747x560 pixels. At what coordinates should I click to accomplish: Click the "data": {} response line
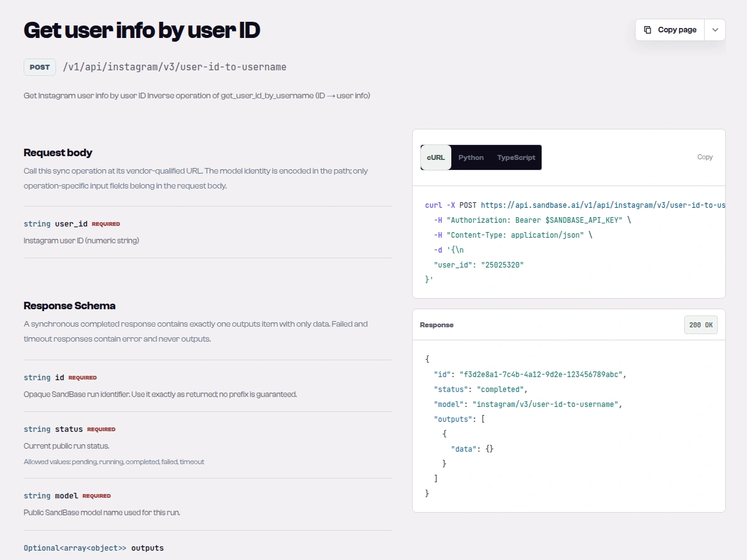(472, 449)
